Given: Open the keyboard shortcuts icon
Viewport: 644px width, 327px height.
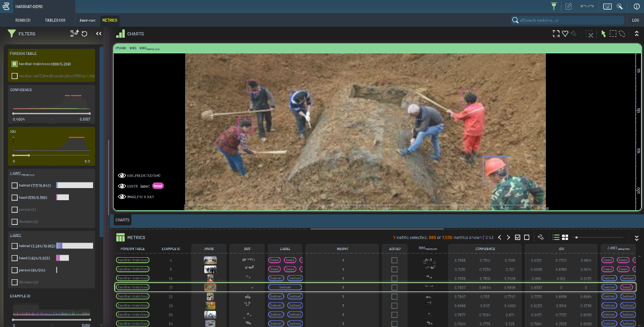Looking at the screenshot, I should point(607,7).
